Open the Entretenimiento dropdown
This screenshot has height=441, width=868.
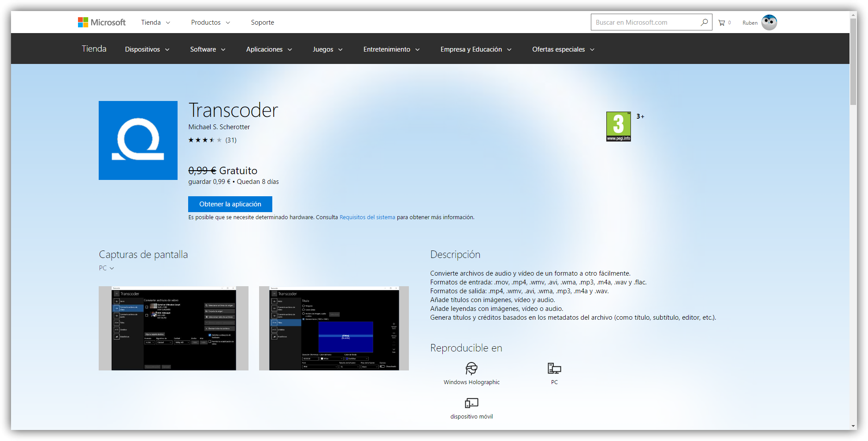[x=392, y=49]
